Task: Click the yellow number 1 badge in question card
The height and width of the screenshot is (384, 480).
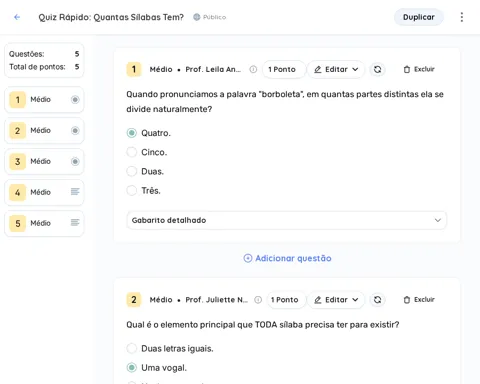Action: (x=134, y=69)
